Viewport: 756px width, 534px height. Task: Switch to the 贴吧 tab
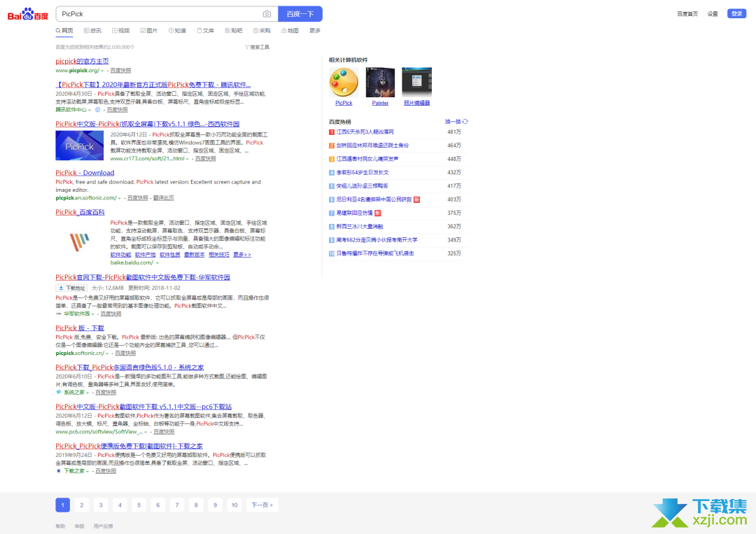coord(233,30)
